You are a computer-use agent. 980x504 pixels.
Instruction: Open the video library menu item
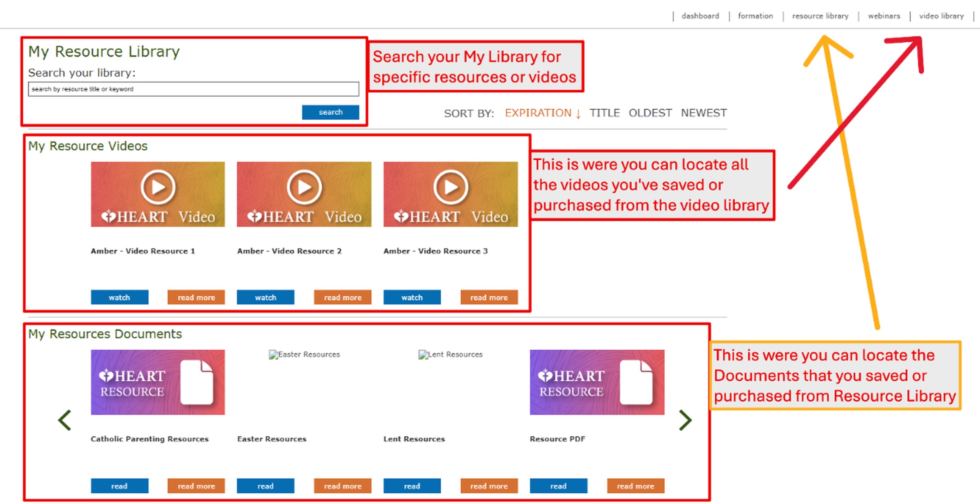941,16
